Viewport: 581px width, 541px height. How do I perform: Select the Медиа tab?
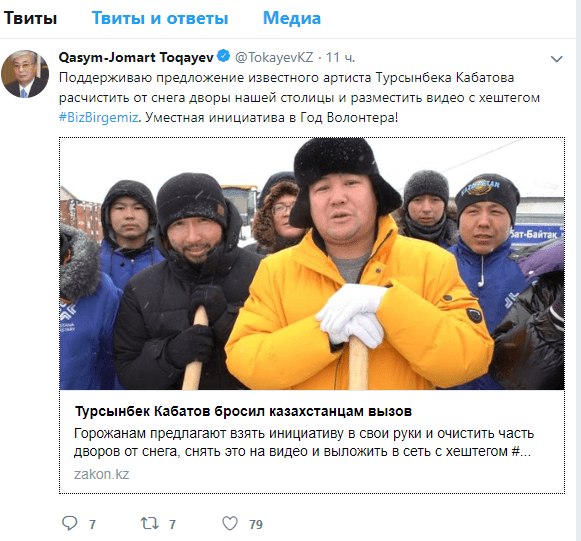point(292,18)
